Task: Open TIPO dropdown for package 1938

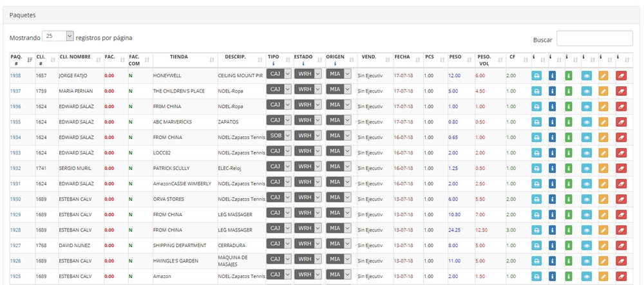Action: pos(279,74)
